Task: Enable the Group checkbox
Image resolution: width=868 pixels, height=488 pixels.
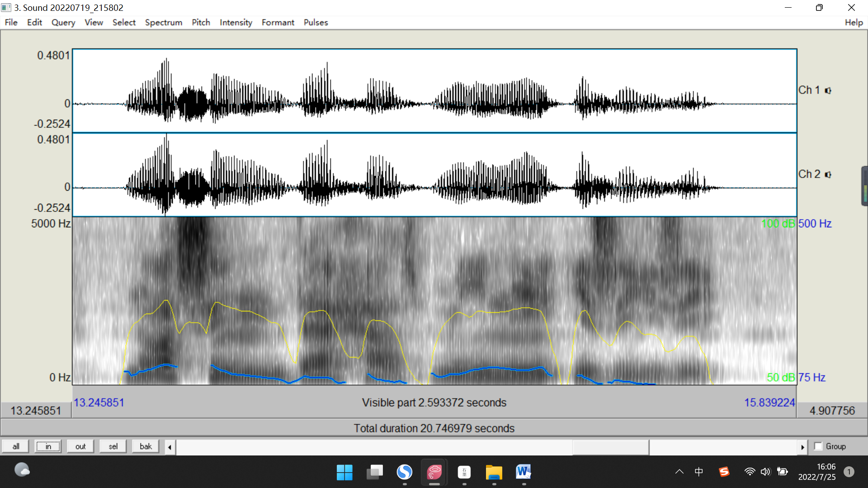Action: pyautogui.click(x=818, y=446)
